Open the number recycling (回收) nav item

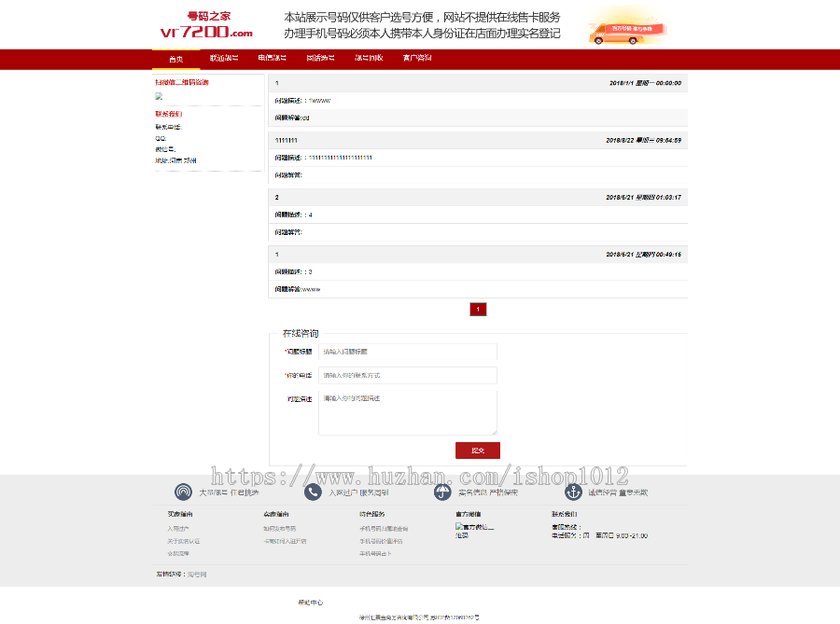pyautogui.click(x=369, y=58)
